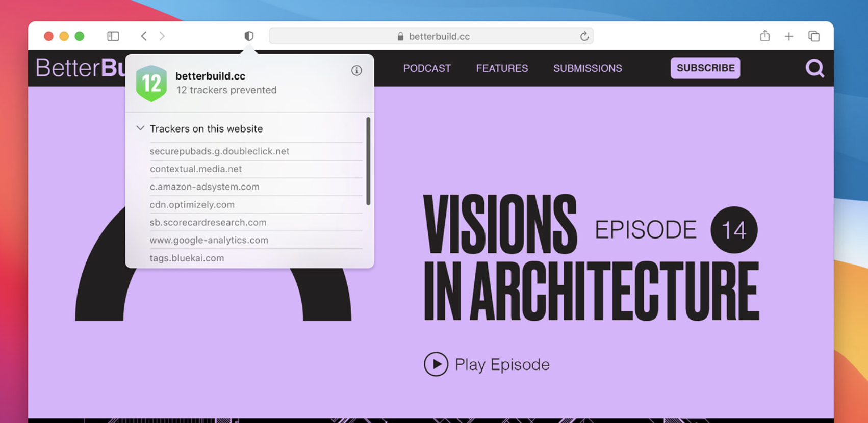Open the FEATURES menu item
This screenshot has width=868, height=423.
click(x=502, y=68)
